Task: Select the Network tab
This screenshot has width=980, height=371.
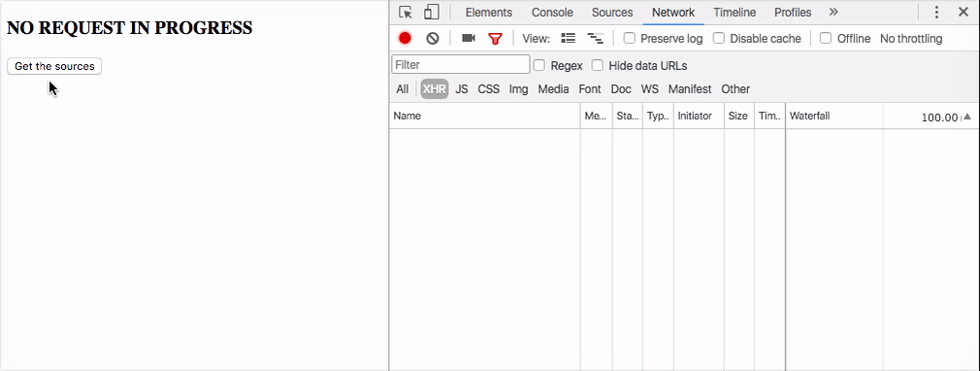Action: [x=673, y=13]
